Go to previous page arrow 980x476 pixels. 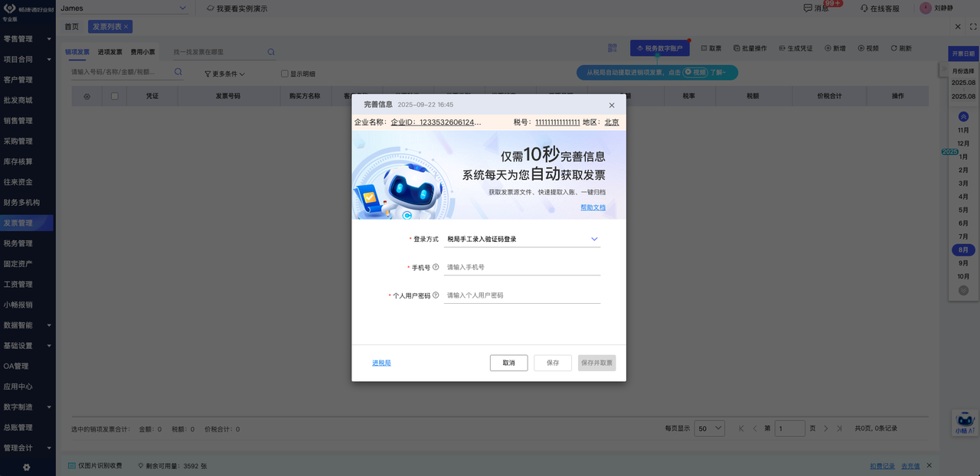pyautogui.click(x=755, y=429)
